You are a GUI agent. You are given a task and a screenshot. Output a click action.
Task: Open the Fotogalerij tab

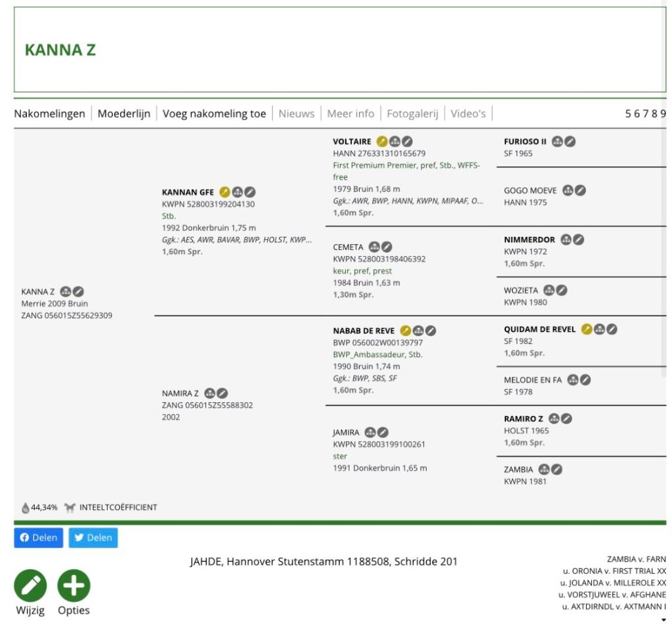(x=412, y=113)
